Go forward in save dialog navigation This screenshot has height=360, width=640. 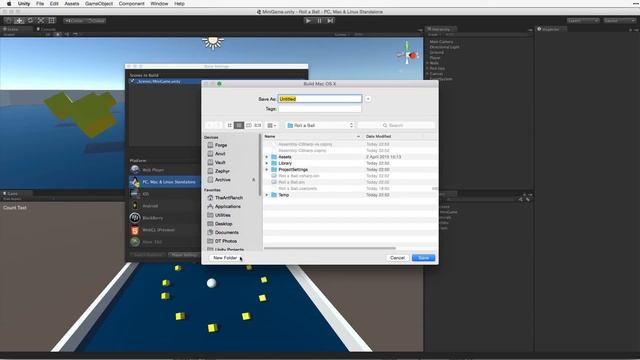pyautogui.click(x=218, y=125)
